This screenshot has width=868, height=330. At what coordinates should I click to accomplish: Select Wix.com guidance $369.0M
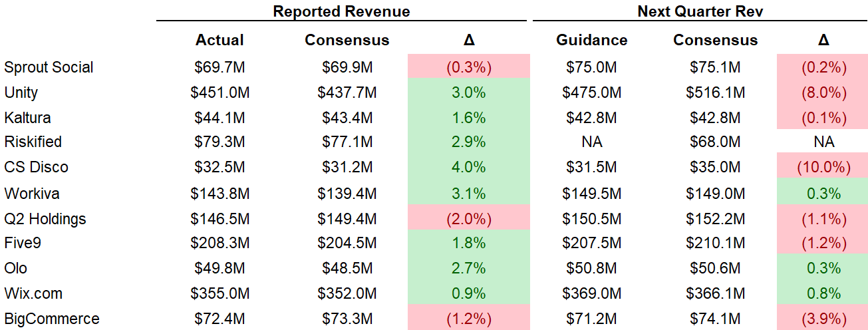point(591,293)
